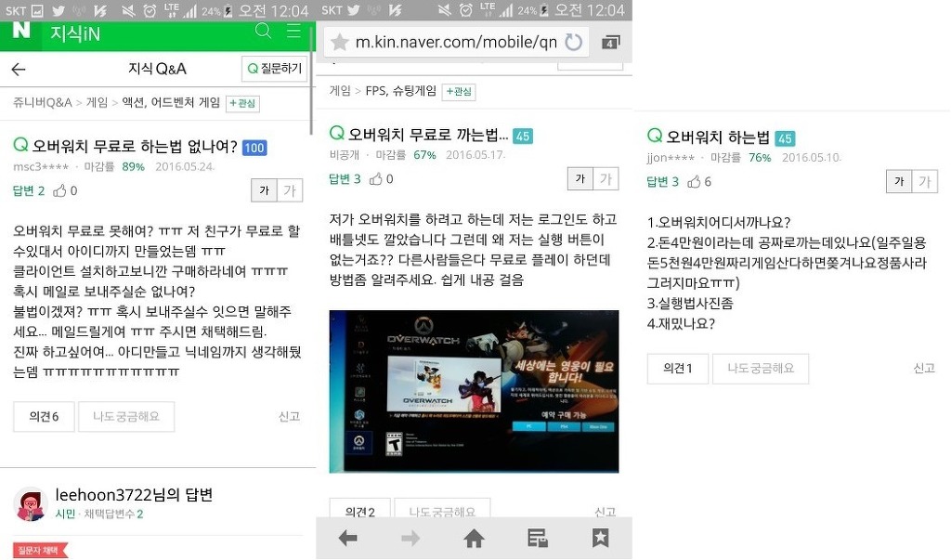Jump to 답변 3 on the 비공개 question
This screenshot has width=951, height=560.
point(345,179)
